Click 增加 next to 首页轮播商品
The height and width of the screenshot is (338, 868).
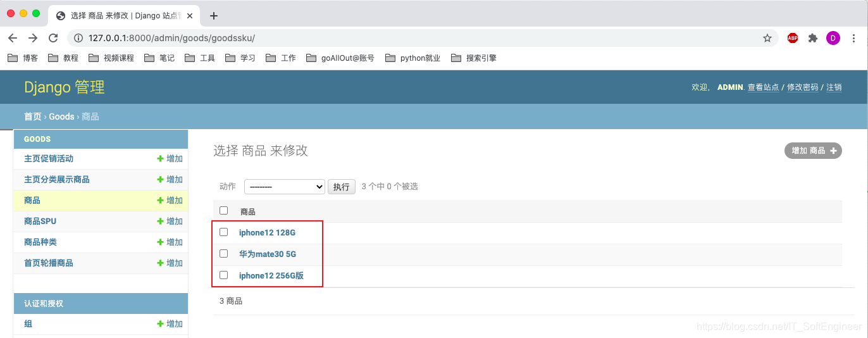coord(170,263)
